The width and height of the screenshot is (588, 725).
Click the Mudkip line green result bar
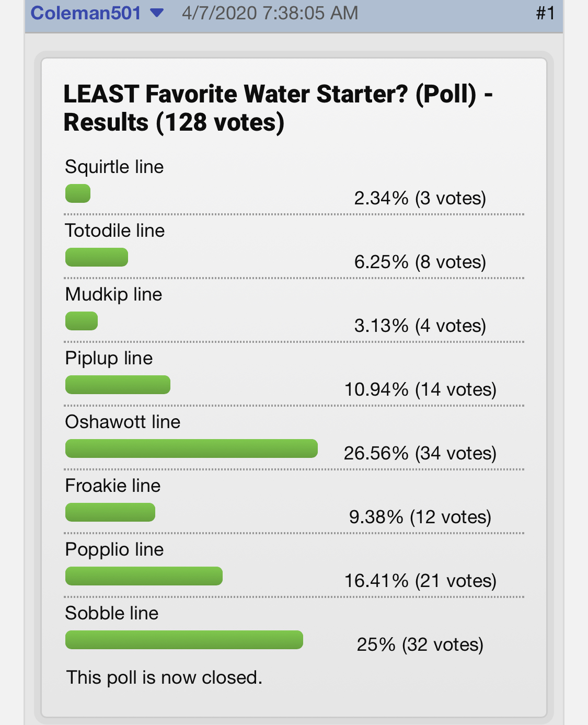coord(82,321)
